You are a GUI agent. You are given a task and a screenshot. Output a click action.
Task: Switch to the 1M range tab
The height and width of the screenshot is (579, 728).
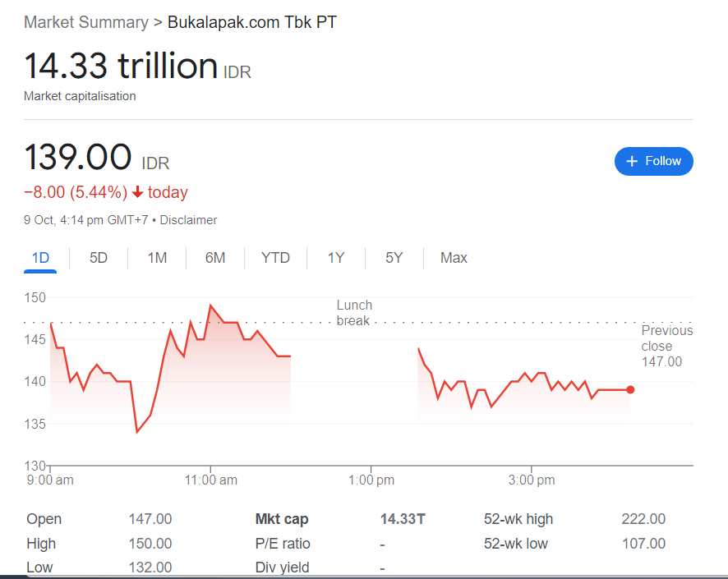click(x=157, y=258)
